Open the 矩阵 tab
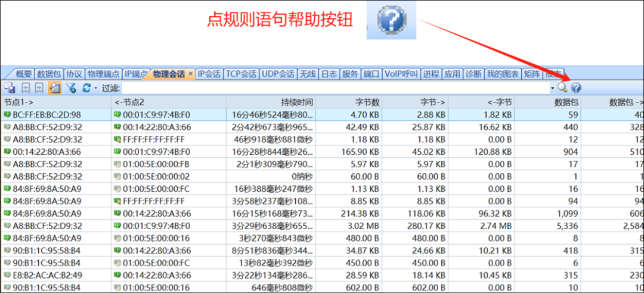 coord(532,74)
